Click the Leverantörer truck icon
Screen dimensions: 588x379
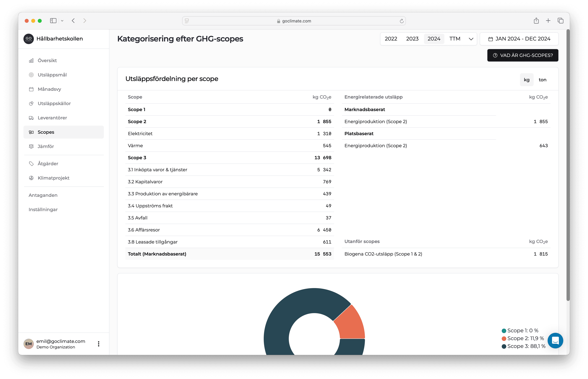[x=31, y=118]
